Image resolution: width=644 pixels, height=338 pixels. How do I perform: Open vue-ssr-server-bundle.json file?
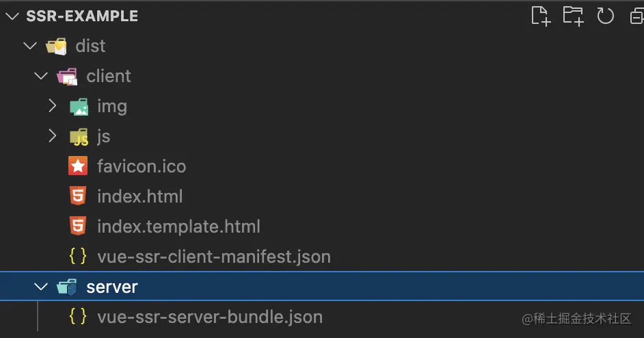210,317
